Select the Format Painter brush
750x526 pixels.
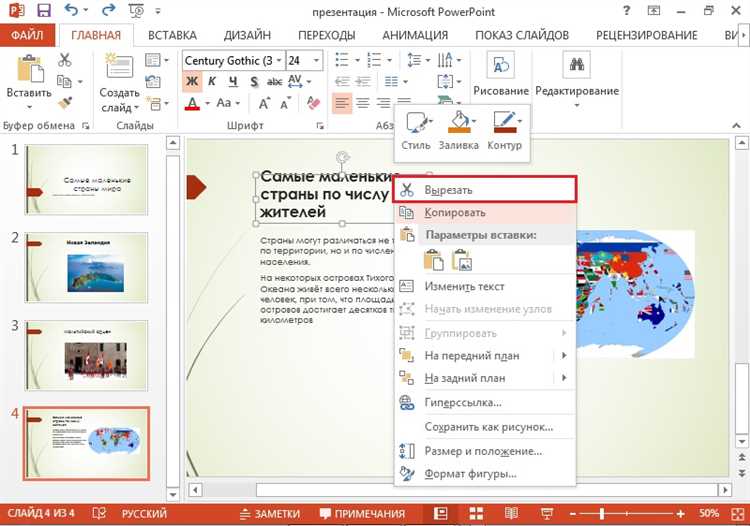tap(65, 102)
